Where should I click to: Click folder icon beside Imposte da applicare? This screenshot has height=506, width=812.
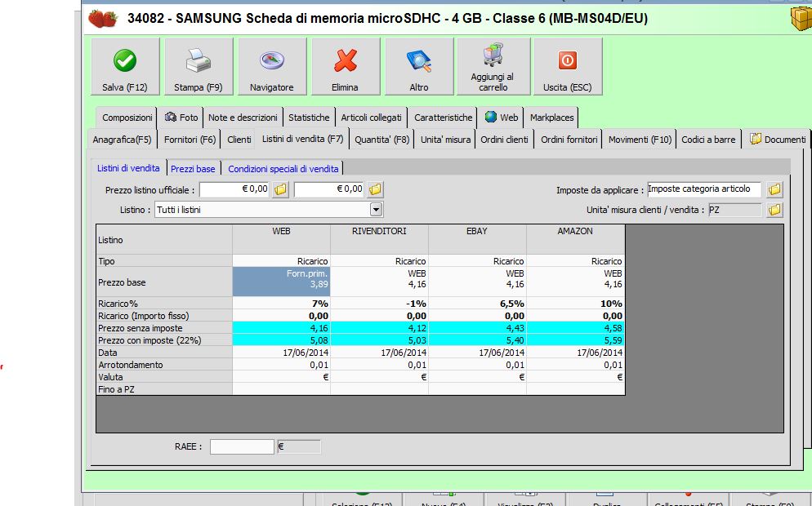tap(774, 189)
